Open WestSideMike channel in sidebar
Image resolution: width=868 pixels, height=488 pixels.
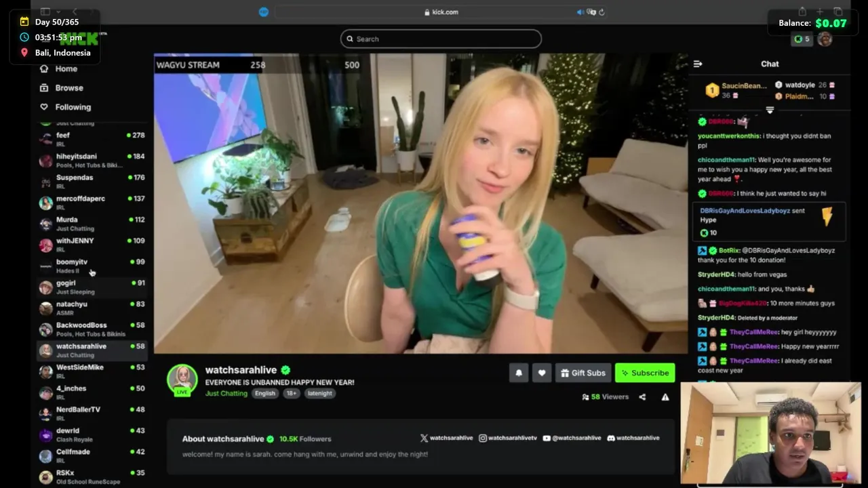tap(92, 371)
